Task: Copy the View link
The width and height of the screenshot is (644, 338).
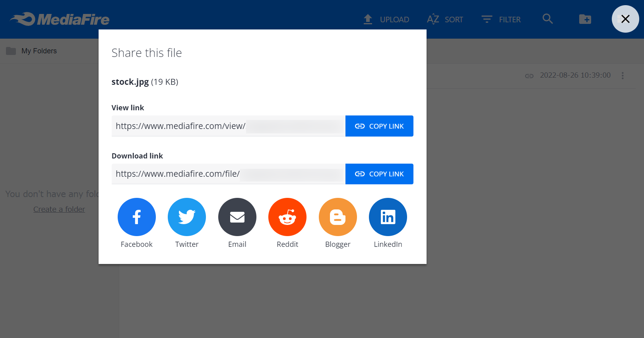Action: tap(379, 126)
